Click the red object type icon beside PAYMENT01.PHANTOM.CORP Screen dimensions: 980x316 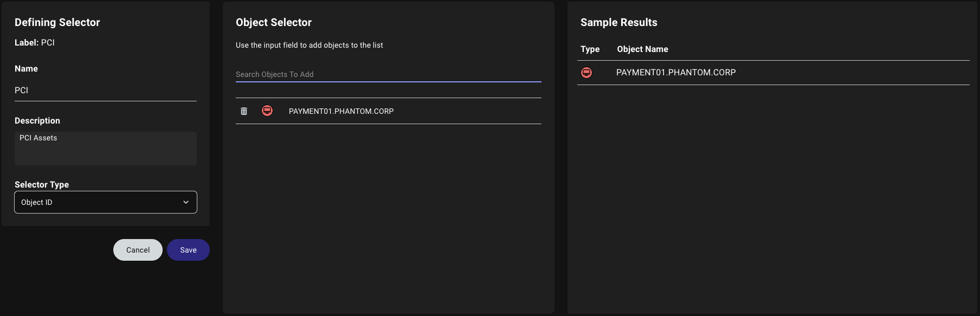(267, 111)
